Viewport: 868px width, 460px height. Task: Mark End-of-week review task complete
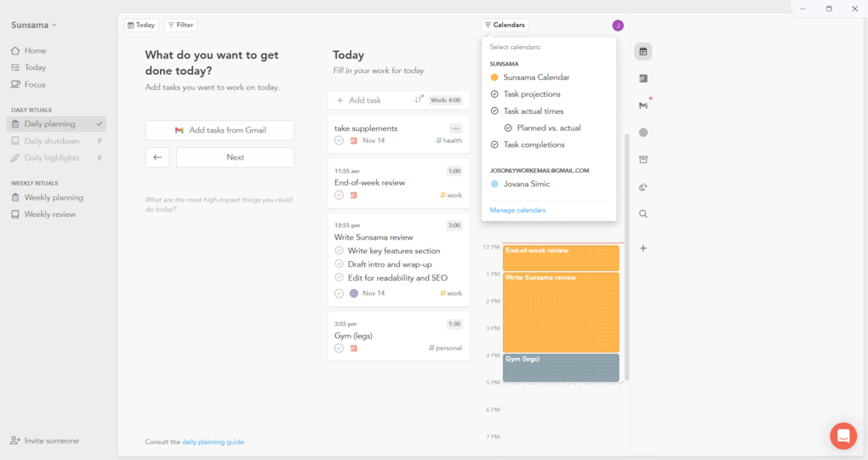339,196
